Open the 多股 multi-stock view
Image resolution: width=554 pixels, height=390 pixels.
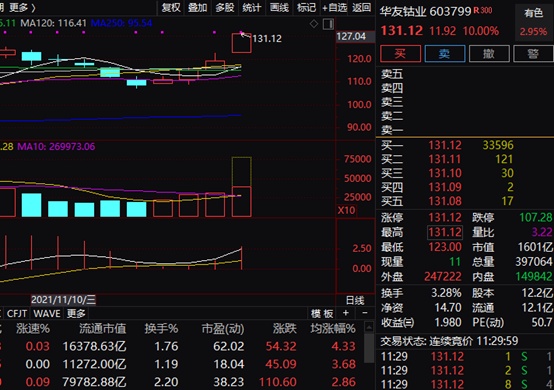tap(225, 7)
